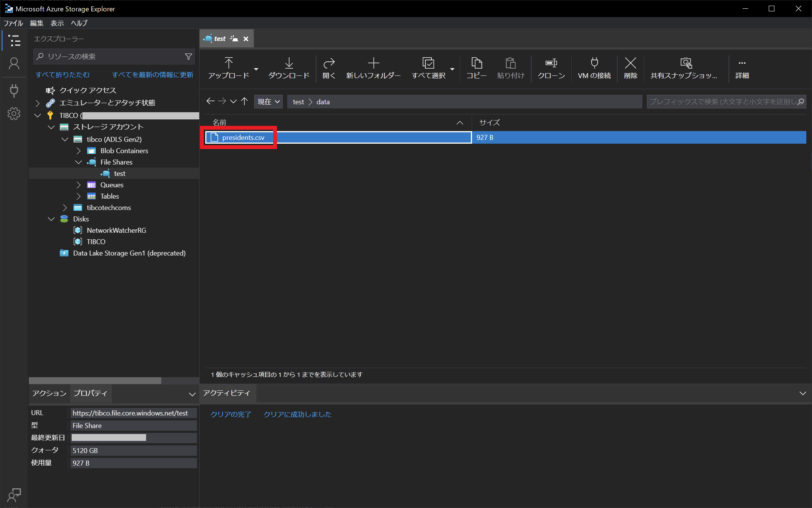812x508 pixels.
Task: Open the Upload dropdown arrow
Action: [256, 69]
